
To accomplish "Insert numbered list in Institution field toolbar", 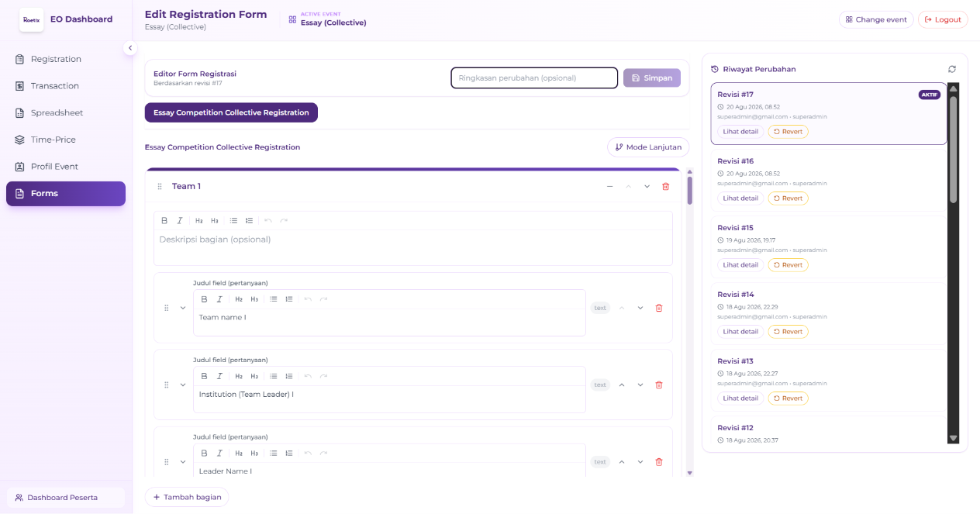I will 288,376.
